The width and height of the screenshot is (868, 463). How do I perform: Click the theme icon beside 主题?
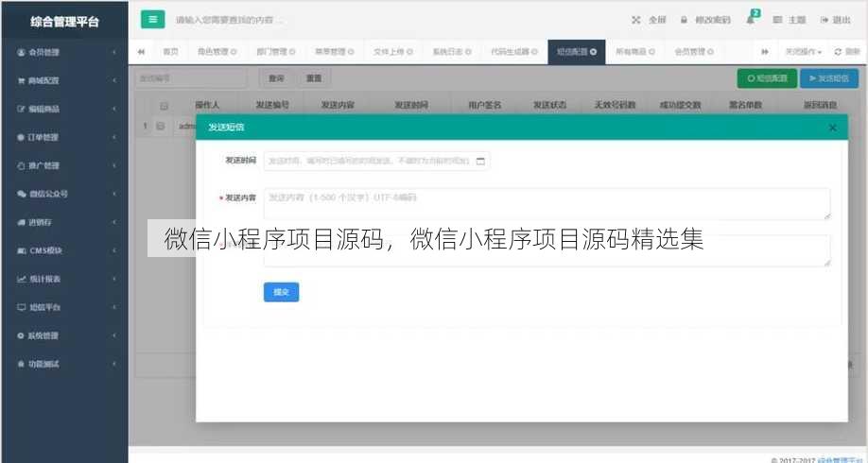click(777, 20)
